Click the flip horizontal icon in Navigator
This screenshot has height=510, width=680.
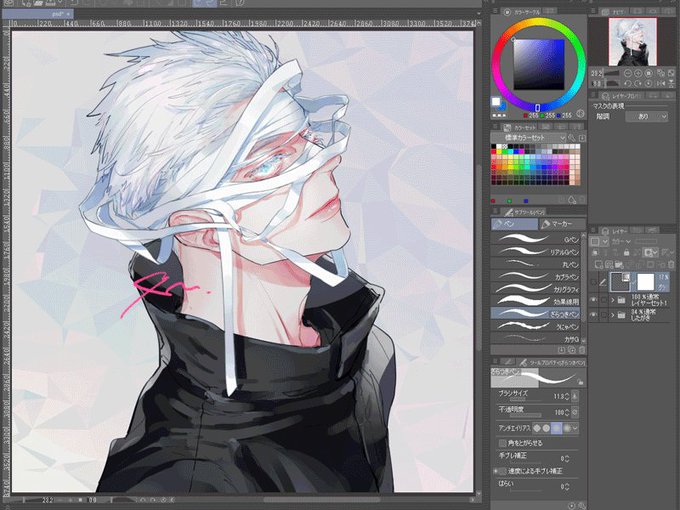tap(661, 83)
